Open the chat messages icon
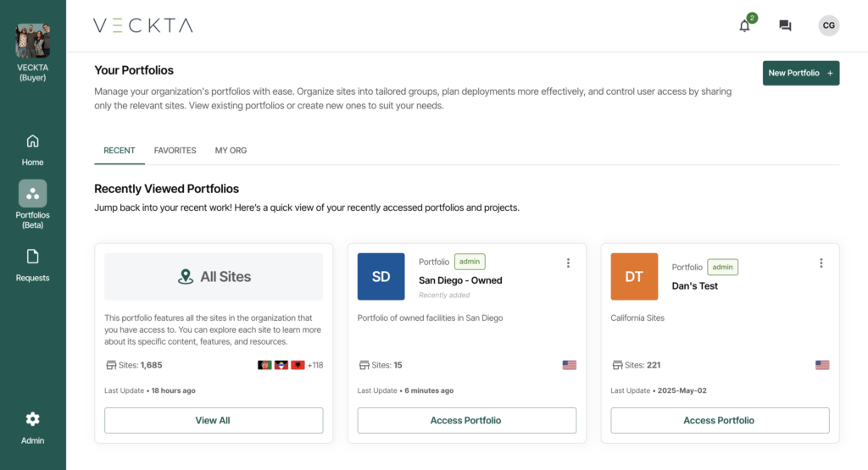868x470 pixels. pos(785,25)
